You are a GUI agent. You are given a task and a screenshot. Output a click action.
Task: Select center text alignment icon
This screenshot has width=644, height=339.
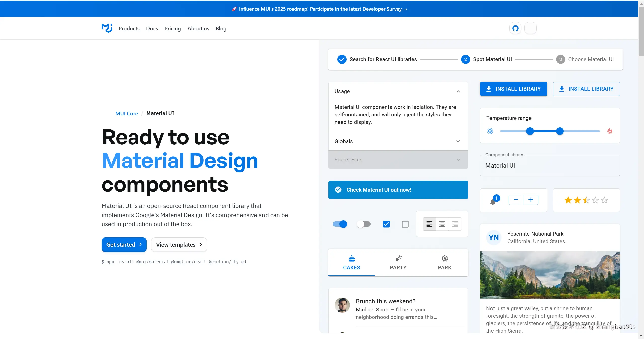tap(442, 224)
